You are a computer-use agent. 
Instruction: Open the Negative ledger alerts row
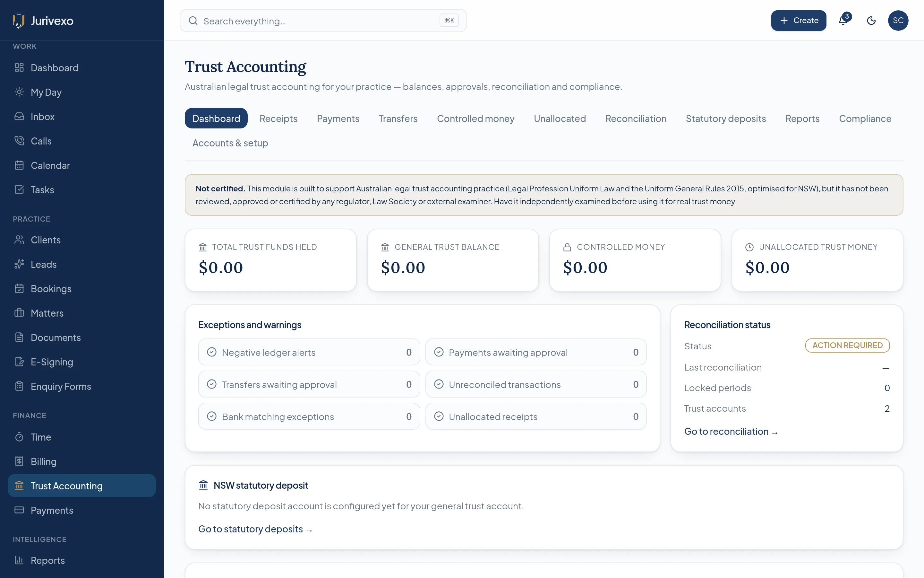(309, 352)
